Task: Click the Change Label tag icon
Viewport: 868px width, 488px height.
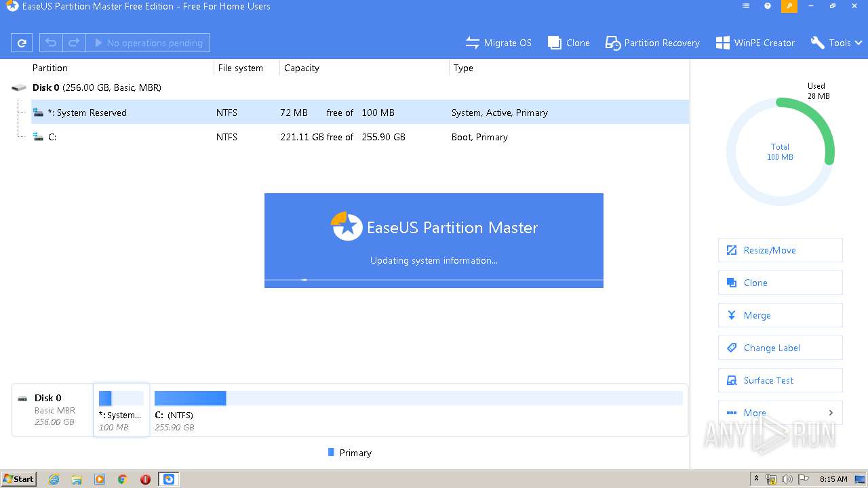Action: [x=732, y=348]
